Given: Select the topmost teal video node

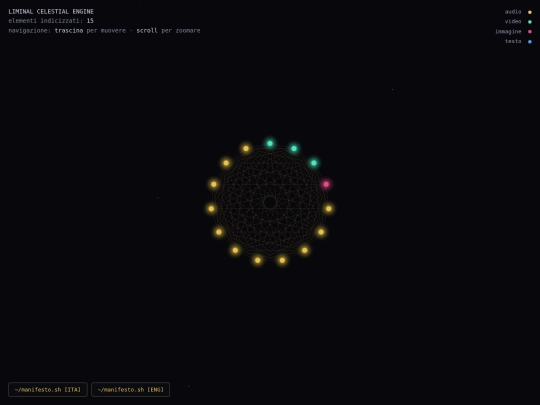Looking at the screenshot, I should click(270, 143).
